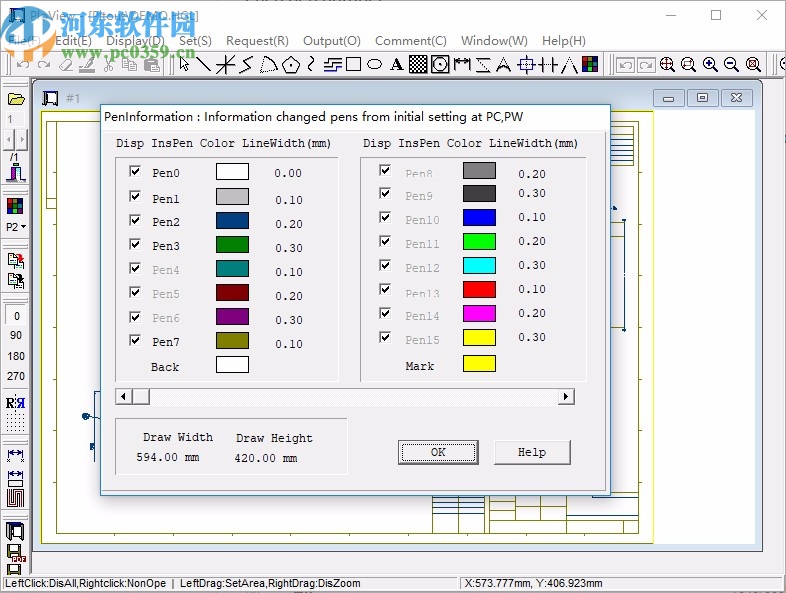Open the Window(W) menu
Viewport: 786px width, 593px height.
click(x=494, y=41)
